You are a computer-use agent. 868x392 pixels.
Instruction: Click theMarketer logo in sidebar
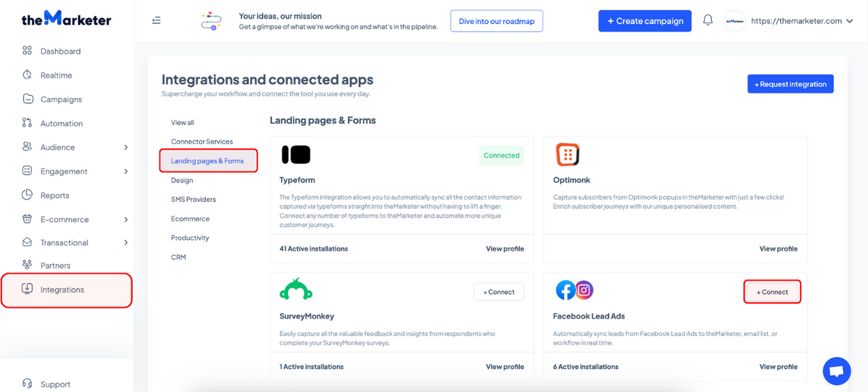66,19
